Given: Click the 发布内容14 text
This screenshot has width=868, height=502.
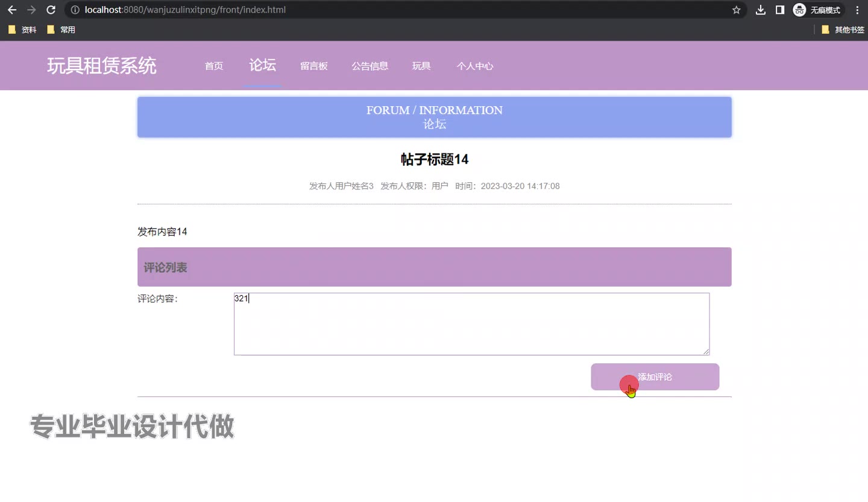Looking at the screenshot, I should [x=162, y=232].
